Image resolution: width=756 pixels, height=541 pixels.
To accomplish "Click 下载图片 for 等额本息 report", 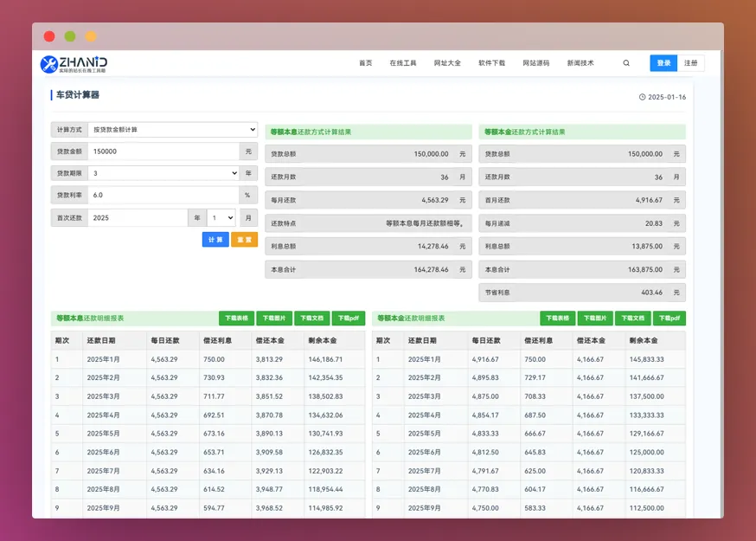I will 274,318.
